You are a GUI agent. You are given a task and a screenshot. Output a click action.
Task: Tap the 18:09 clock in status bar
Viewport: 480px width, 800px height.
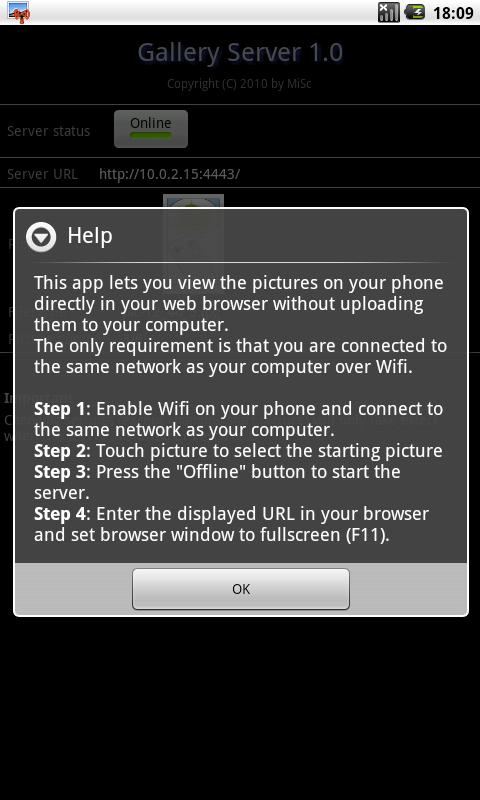pyautogui.click(x=453, y=13)
